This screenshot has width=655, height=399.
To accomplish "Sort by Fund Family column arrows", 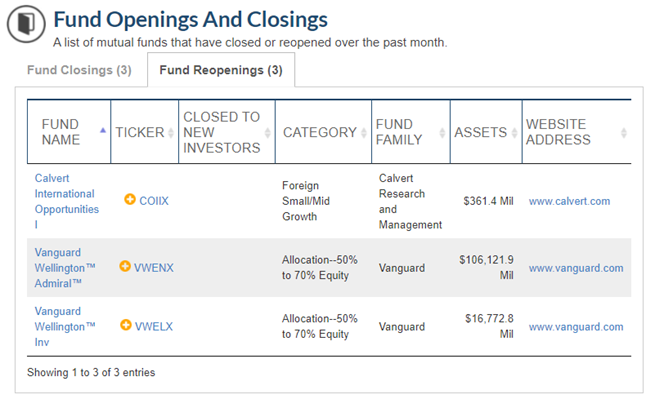I will (442, 132).
